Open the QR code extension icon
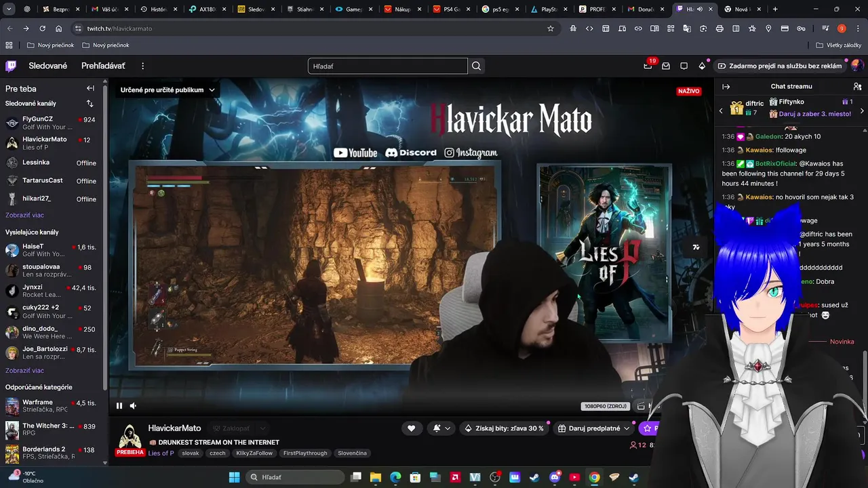Image resolution: width=868 pixels, height=488 pixels. tap(671, 28)
